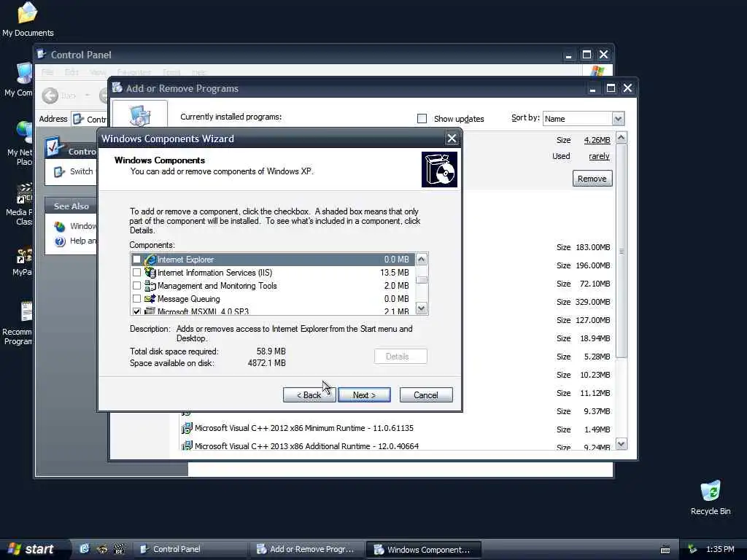Click the programs list scroll down arrow
This screenshot has height=560, width=747.
621,444
